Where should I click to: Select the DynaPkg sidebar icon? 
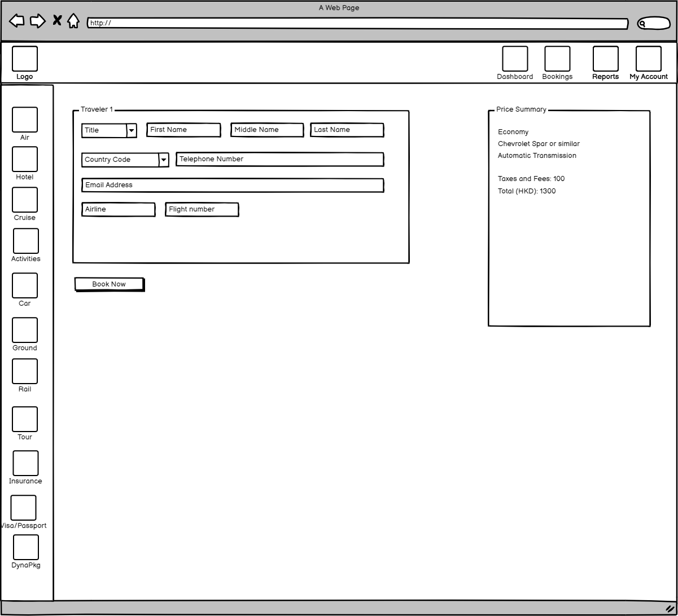[x=26, y=547]
